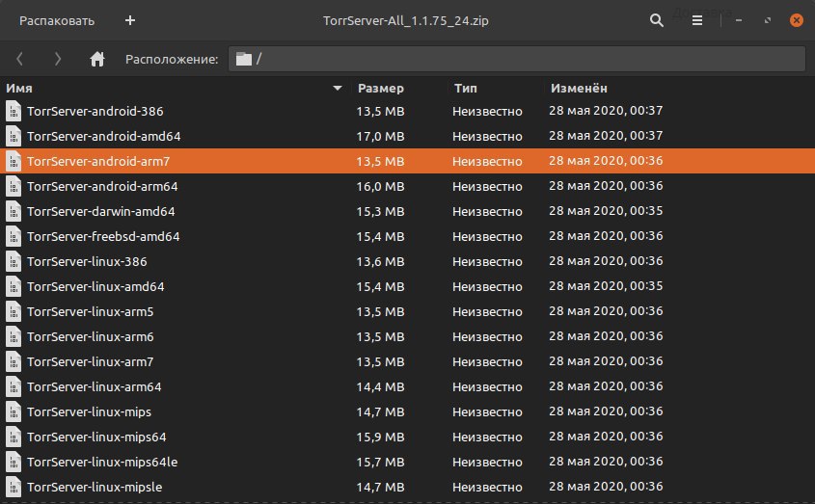Select the TorrServer-android-386 file name
The width and height of the screenshot is (815, 504).
point(95,111)
